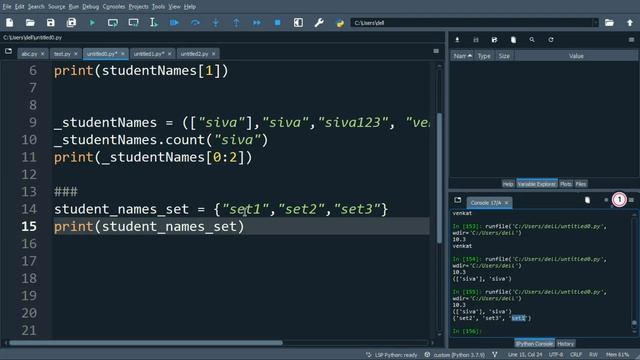640x360 pixels.
Task: Start debugging the file icon
Action: 174,23
